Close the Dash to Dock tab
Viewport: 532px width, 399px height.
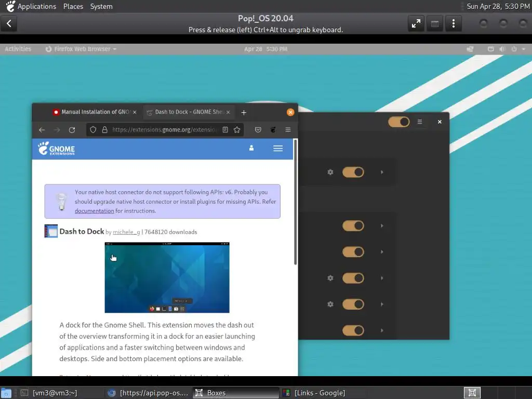pyautogui.click(x=228, y=112)
